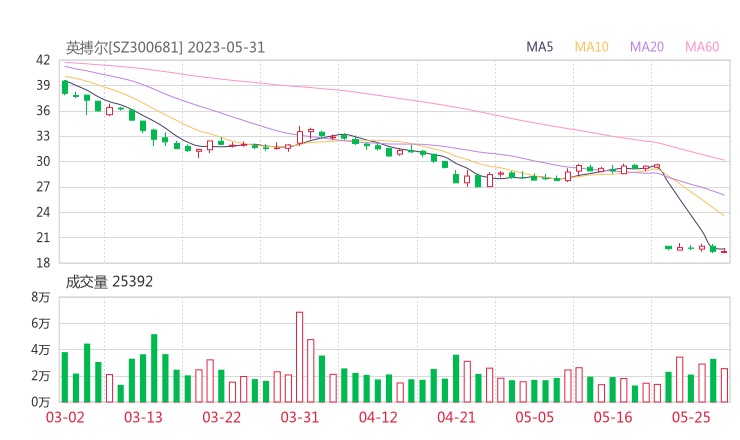The image size is (740, 440).
Task: Click the MA20 legend label
Action: 647,47
